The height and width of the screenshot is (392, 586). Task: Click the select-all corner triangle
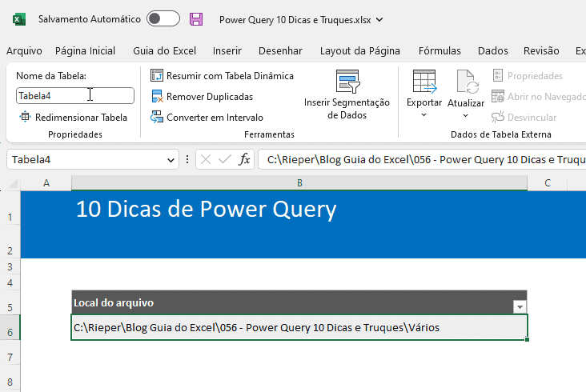[x=13, y=183]
